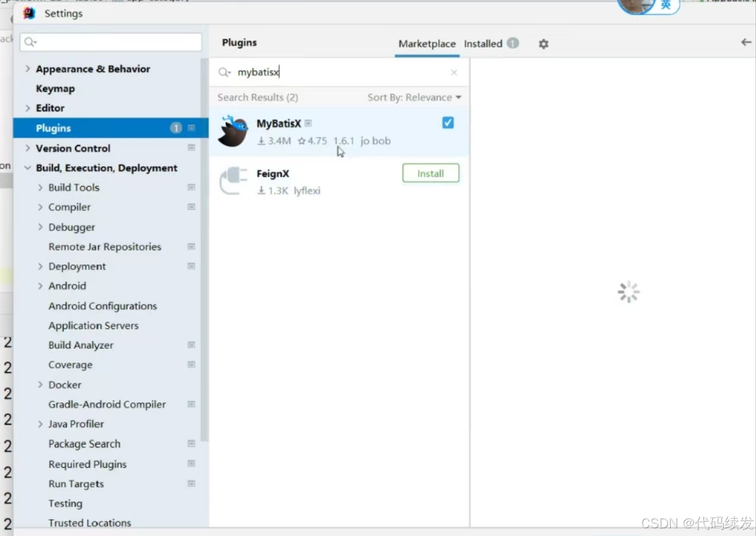Viewport: 756px width, 536px height.
Task: Expand the Editor section
Action: (27, 108)
